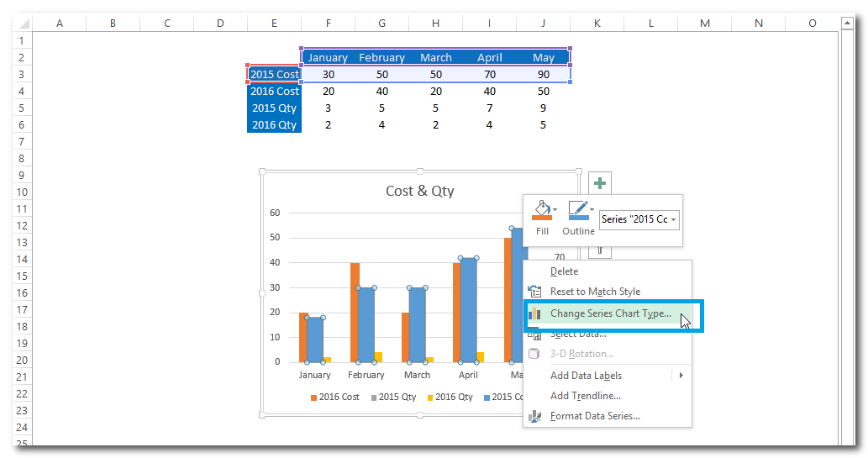Select row header 12
This screenshot has width=868, height=458.
(x=21, y=225)
